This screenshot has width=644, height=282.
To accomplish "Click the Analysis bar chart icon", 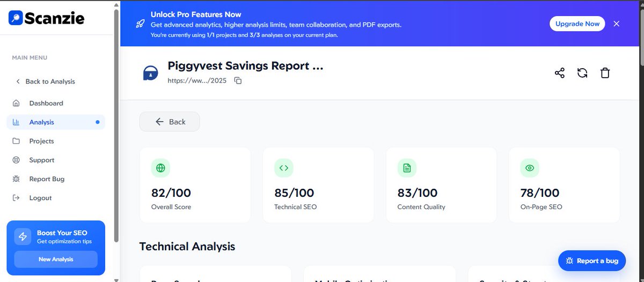I will (x=16, y=122).
